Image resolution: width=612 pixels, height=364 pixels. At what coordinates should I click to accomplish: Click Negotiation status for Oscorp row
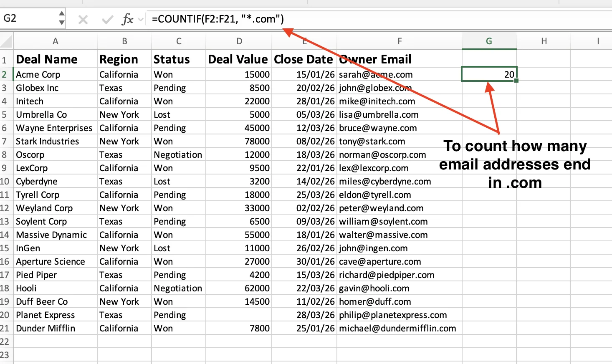pyautogui.click(x=179, y=154)
